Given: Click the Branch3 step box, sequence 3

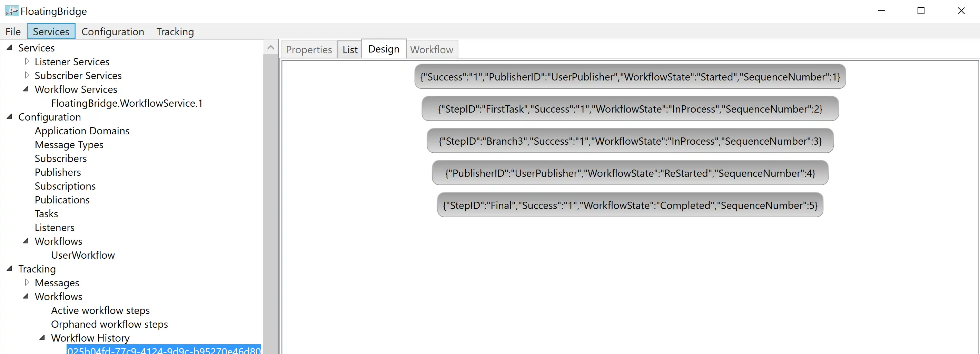Looking at the screenshot, I should pos(630,141).
